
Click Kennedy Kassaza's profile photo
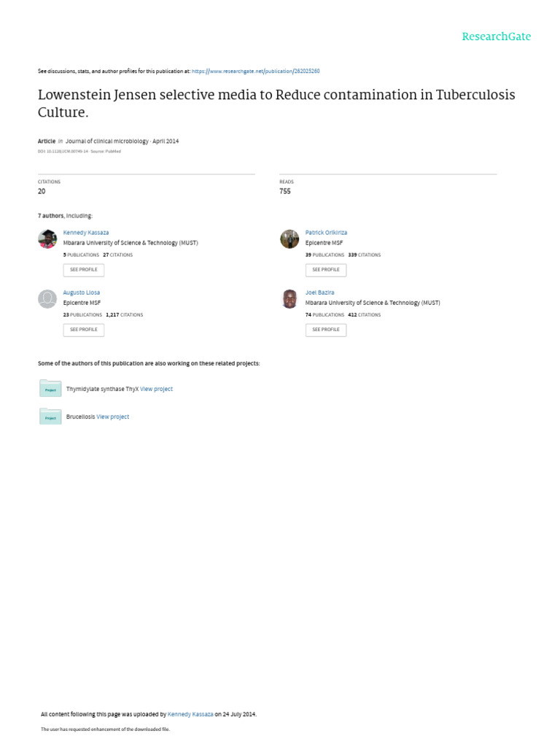tap(47, 239)
